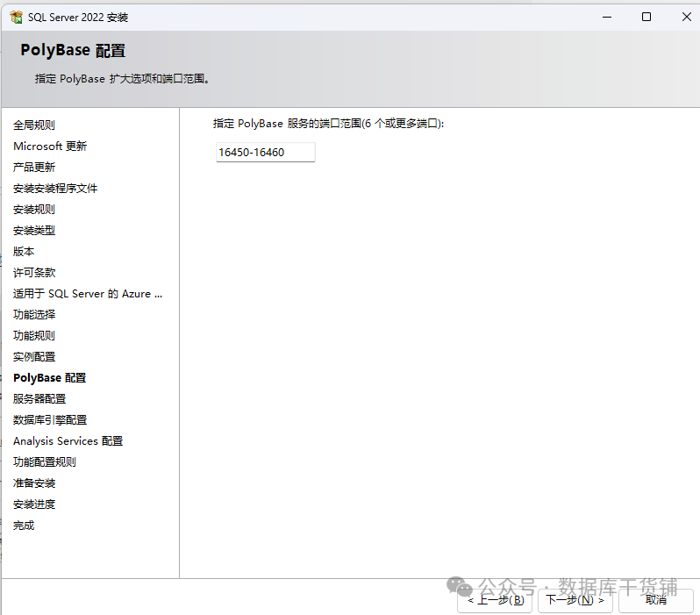Viewport: 700px width, 615px height.
Task: Select PolyBase 配置 in the step list
Action: point(49,378)
